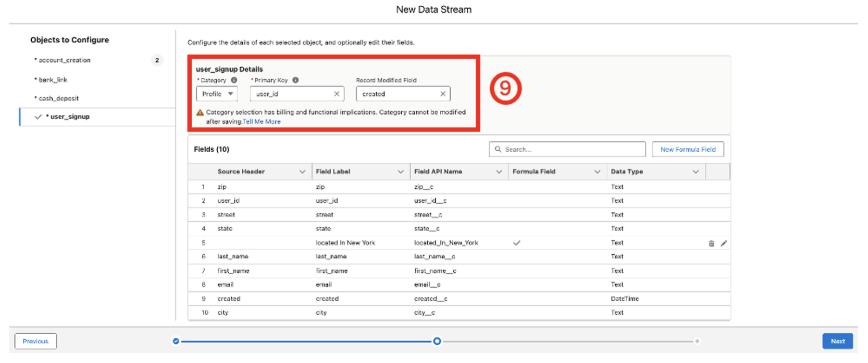Click the completed first progress step

(x=176, y=341)
